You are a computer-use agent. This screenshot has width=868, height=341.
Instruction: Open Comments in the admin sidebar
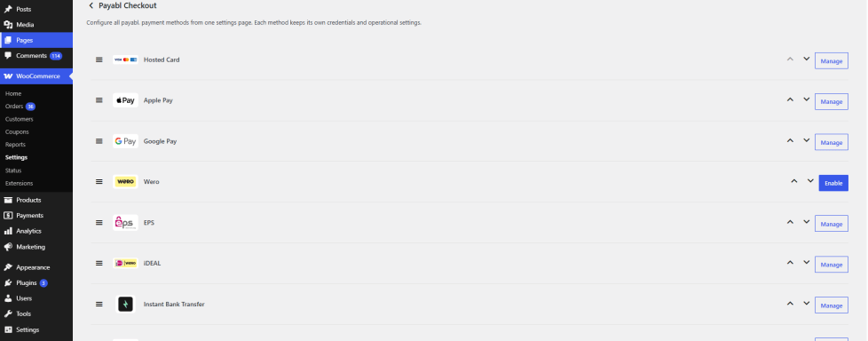[x=31, y=55]
